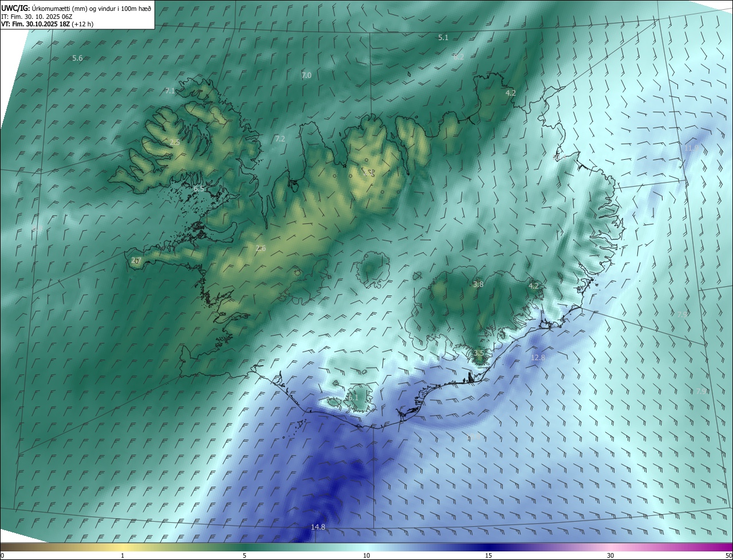Click the "7.2" value label on the map

(x=280, y=139)
